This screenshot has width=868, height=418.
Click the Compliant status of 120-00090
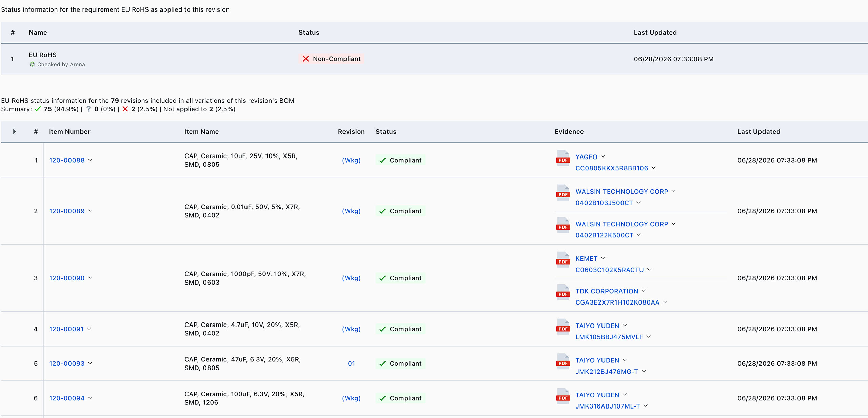pos(400,278)
